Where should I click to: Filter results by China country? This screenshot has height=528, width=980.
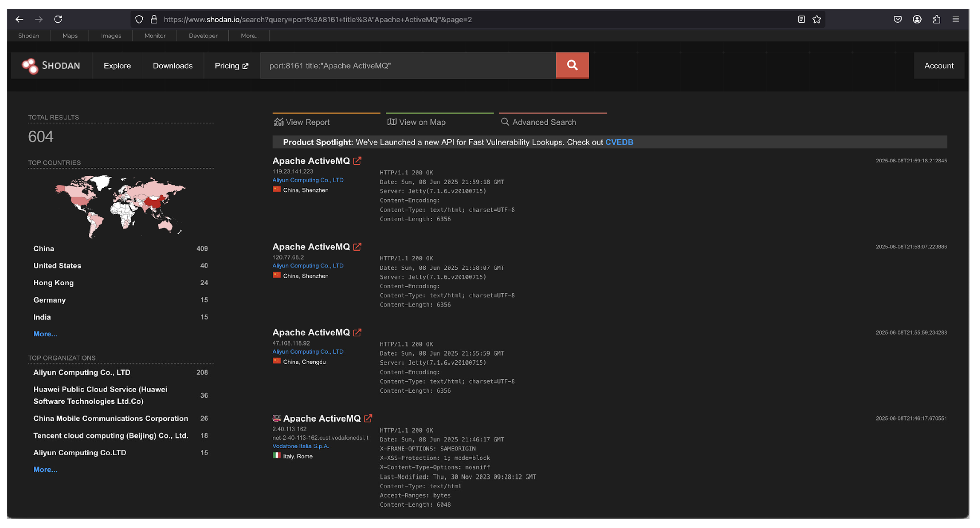click(x=44, y=249)
